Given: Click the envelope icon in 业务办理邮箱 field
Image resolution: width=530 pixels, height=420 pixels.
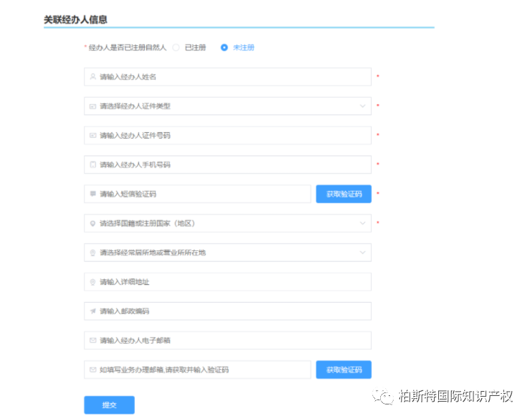Looking at the screenshot, I should tap(93, 370).
